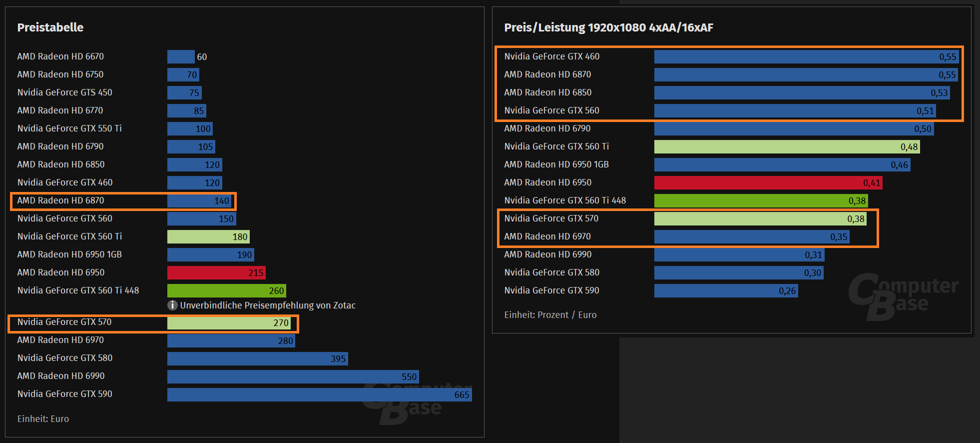Click Nvidia GeForce GTX 460 in Preistabelle

point(65,182)
